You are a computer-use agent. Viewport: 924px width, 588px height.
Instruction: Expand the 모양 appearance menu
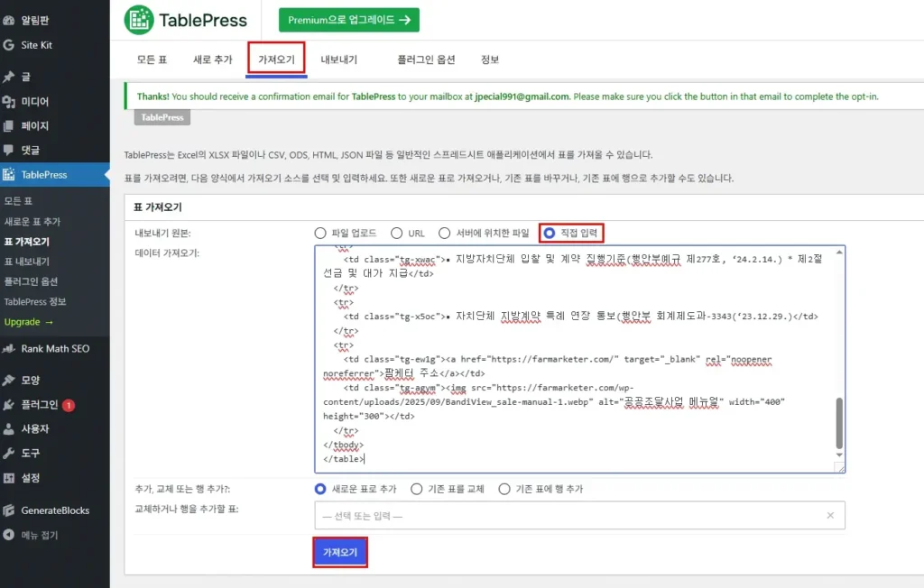[x=31, y=381]
